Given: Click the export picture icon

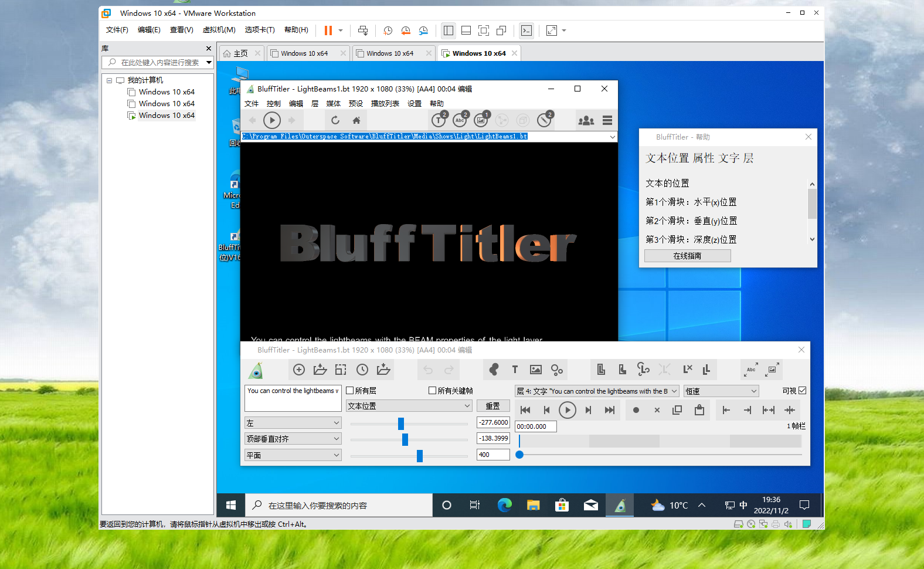Looking at the screenshot, I should [773, 370].
